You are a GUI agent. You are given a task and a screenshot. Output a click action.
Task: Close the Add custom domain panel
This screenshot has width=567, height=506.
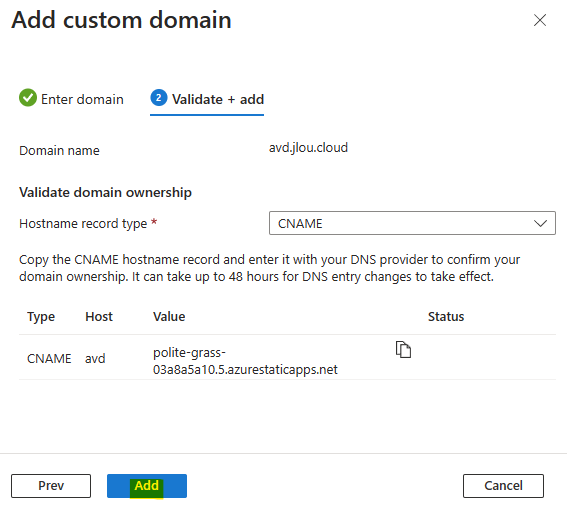pyautogui.click(x=540, y=20)
